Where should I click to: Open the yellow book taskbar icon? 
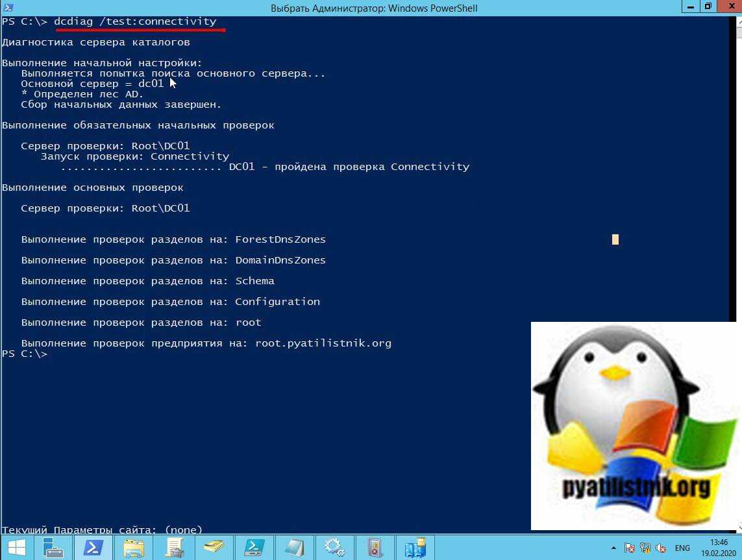214,548
